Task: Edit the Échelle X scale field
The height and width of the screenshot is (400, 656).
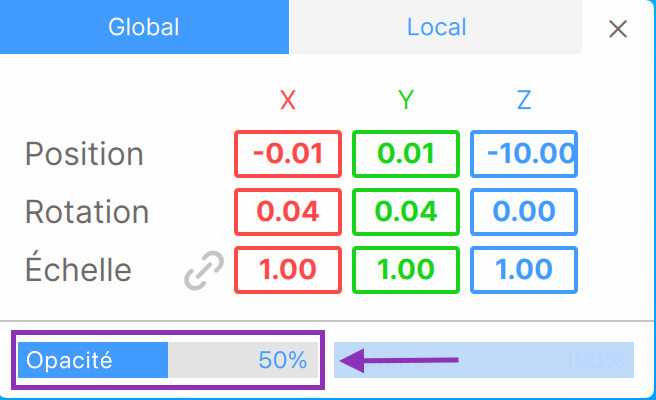Action: 288,270
